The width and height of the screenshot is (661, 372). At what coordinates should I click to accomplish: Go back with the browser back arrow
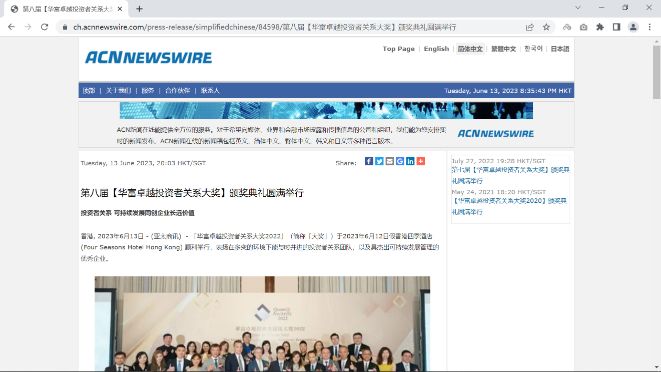point(11,27)
